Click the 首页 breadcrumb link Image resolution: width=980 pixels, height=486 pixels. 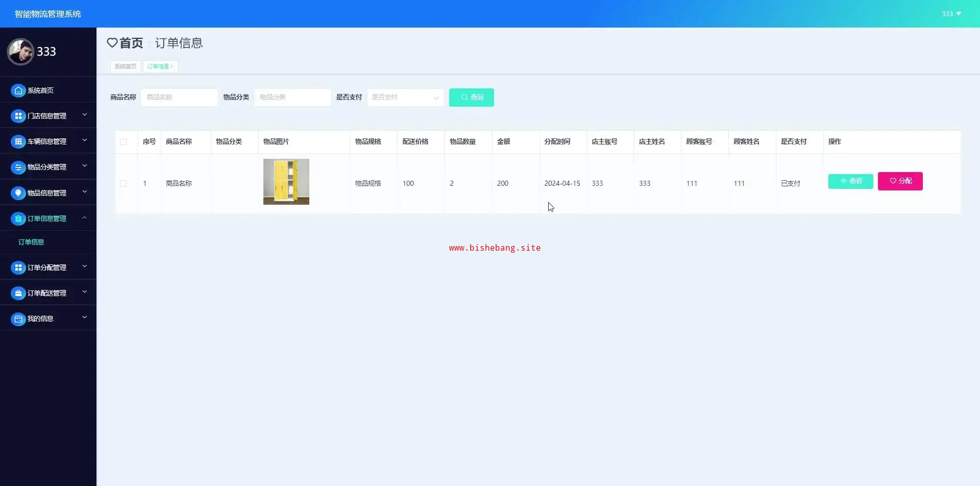(x=131, y=43)
